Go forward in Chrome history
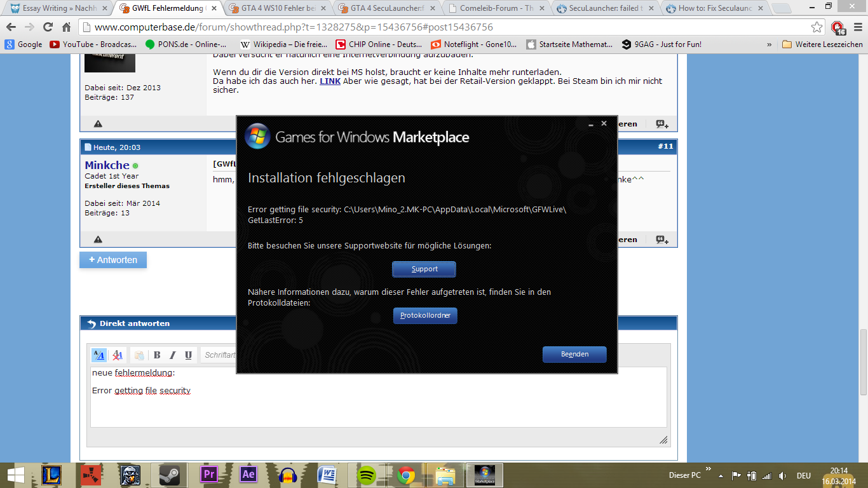Screen dimensions: 868x488 pos(29,27)
